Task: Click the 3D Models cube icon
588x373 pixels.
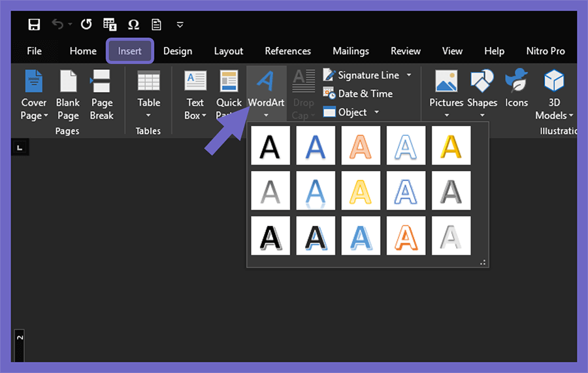Action: coord(554,81)
